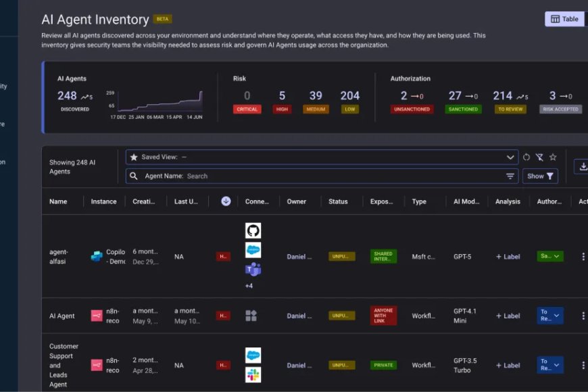Click the +4 more connections indicator
This screenshot has width=588, height=392.
click(x=249, y=286)
